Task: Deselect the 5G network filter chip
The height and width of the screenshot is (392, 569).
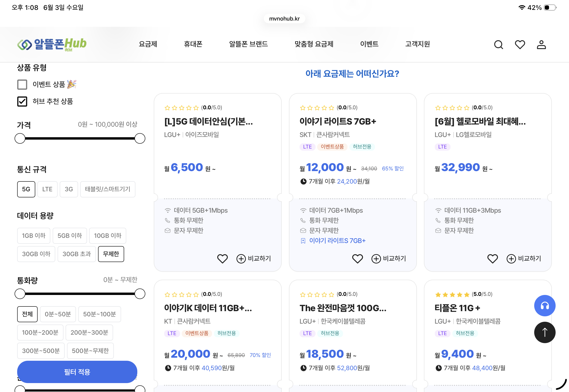Action: [26, 189]
